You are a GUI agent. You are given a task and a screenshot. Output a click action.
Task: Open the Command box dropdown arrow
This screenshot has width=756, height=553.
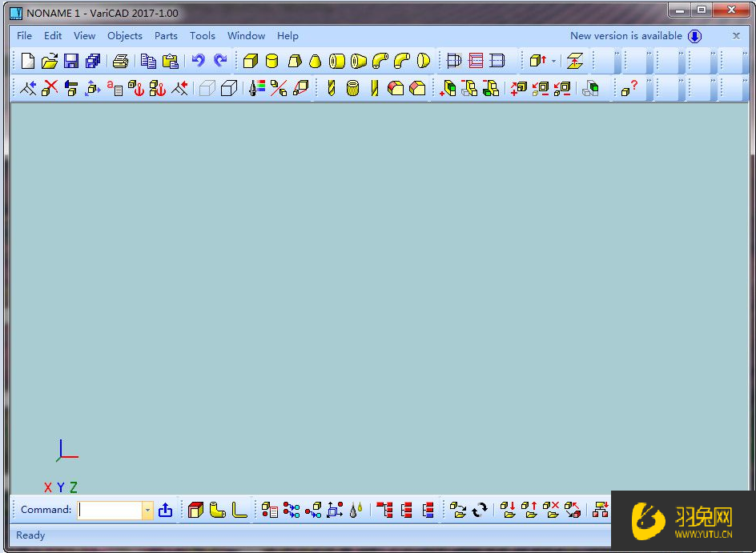147,510
